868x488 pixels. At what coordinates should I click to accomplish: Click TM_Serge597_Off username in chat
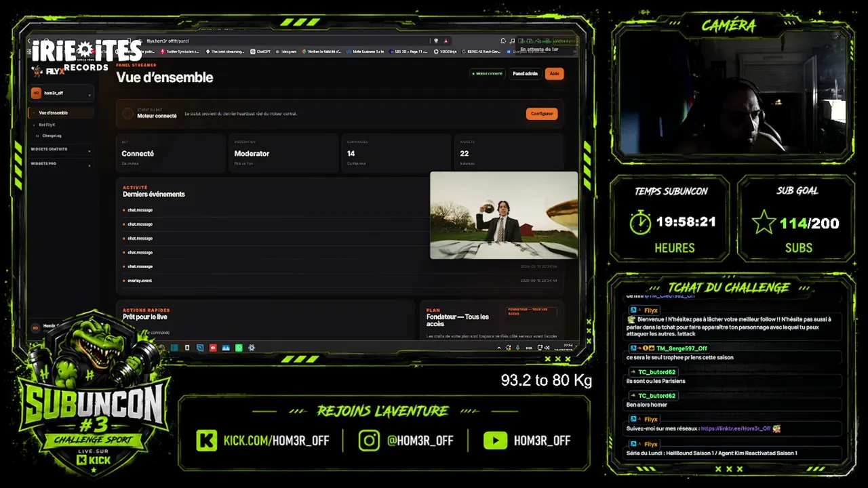point(682,348)
